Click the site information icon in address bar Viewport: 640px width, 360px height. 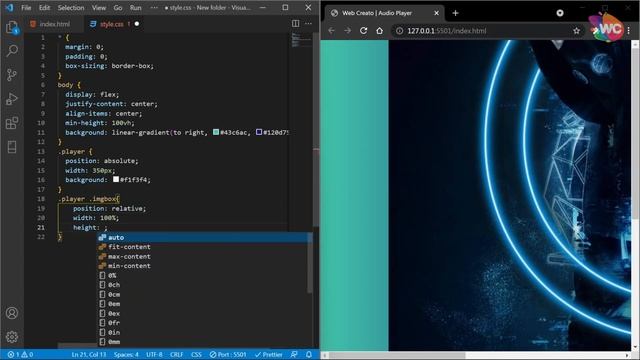[x=400, y=31]
